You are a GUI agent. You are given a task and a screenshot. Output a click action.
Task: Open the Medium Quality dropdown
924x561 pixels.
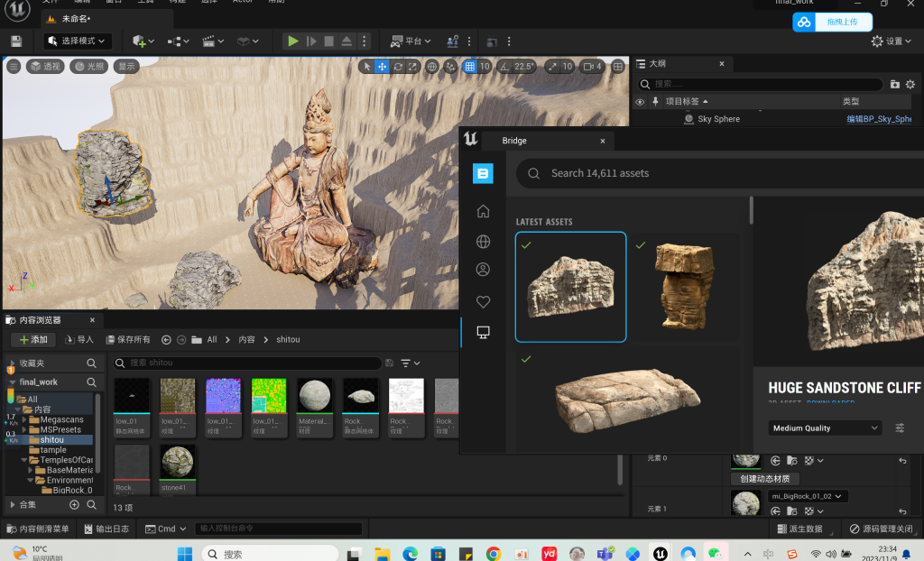click(x=825, y=428)
